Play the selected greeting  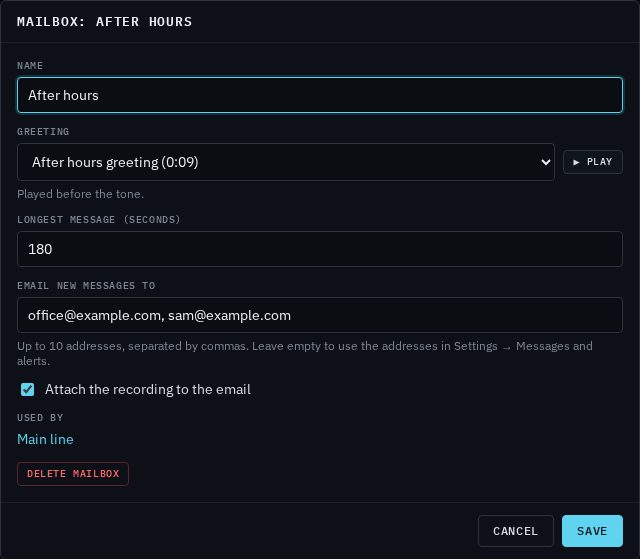click(593, 162)
